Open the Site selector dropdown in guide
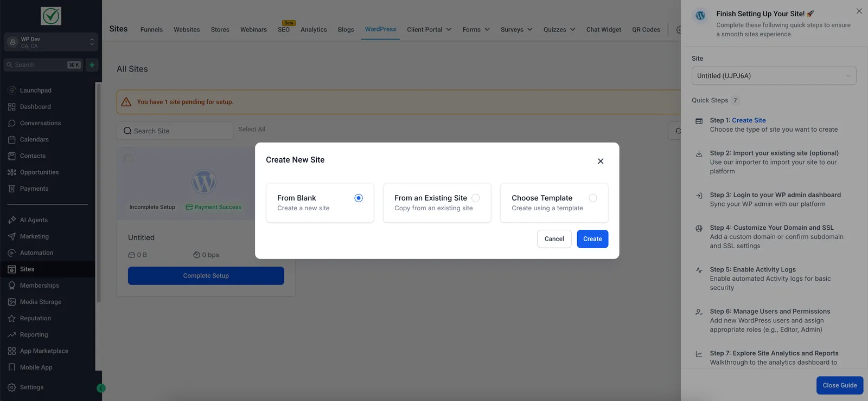 pyautogui.click(x=774, y=76)
